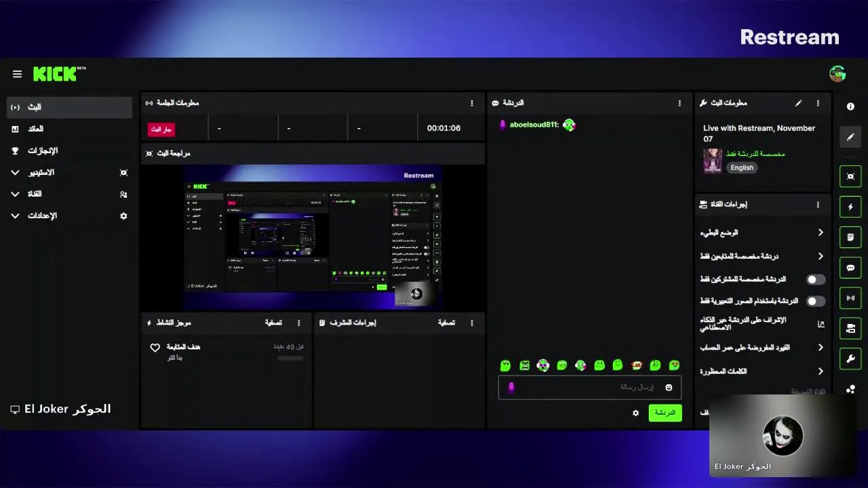Insert the angry square-face green emote

524,365
